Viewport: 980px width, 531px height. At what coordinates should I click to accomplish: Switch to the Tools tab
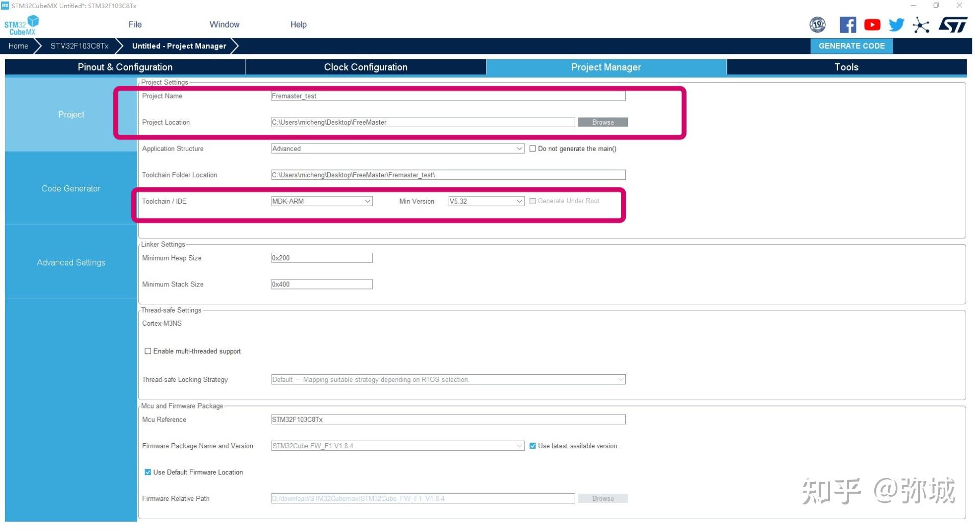click(x=846, y=67)
